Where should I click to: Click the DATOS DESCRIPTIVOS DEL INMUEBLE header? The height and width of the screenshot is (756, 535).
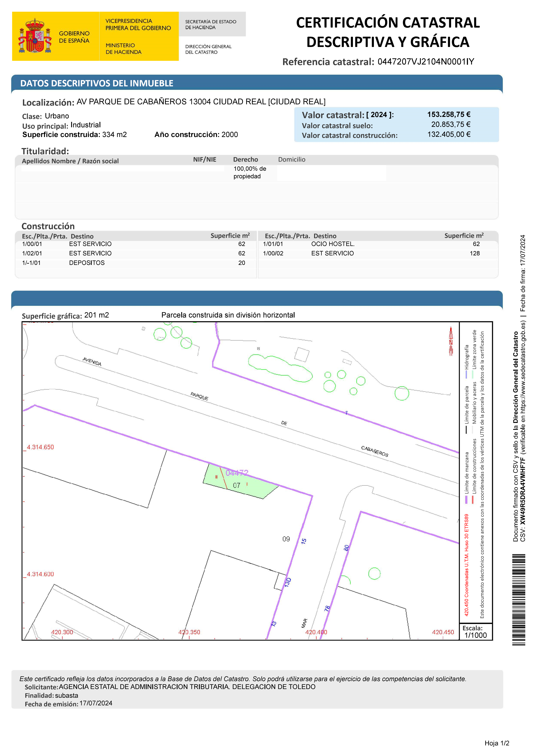coord(97,83)
